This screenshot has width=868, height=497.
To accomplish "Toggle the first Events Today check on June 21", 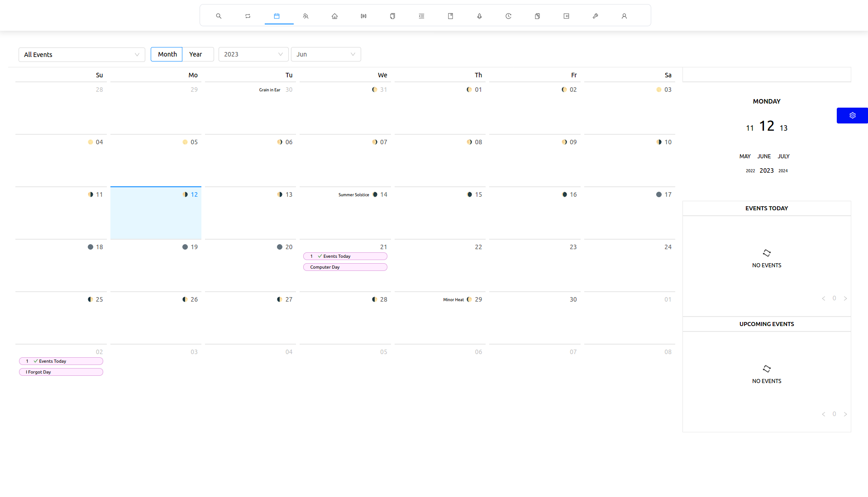I will tap(320, 256).
